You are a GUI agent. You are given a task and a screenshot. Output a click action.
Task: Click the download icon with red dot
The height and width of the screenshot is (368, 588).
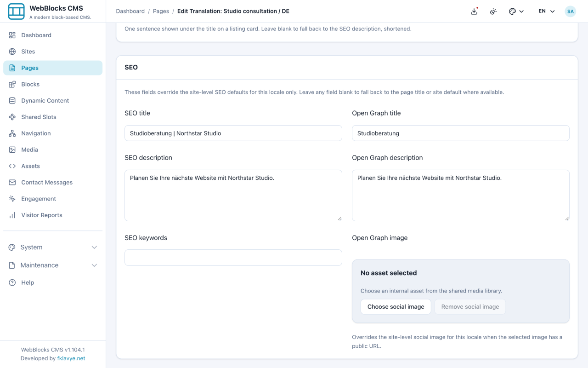tap(474, 11)
